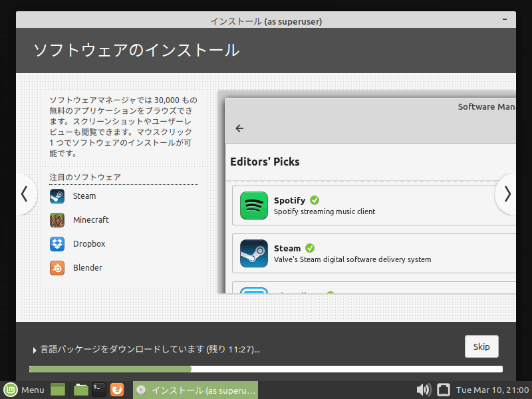Image resolution: width=532 pixels, height=399 pixels.
Task: Click the green checkmark beside Steam in Editors' Picks
Action: pos(310,248)
